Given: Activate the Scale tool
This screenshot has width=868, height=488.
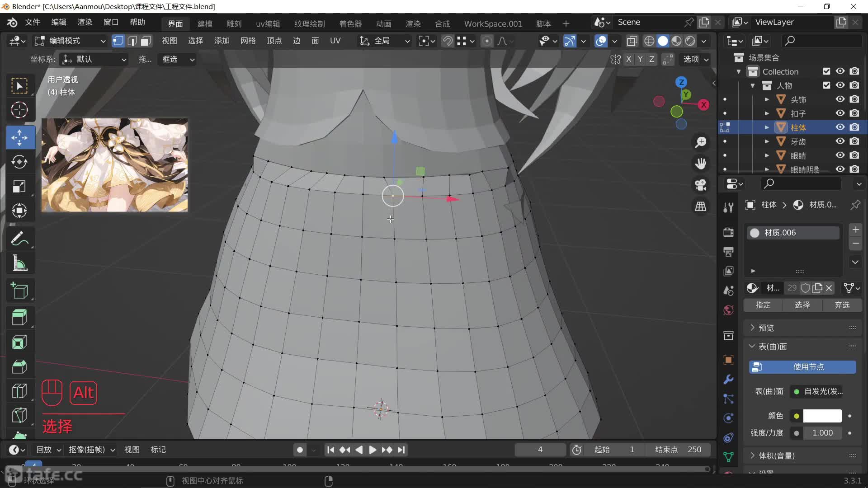Looking at the screenshot, I should tap(19, 187).
